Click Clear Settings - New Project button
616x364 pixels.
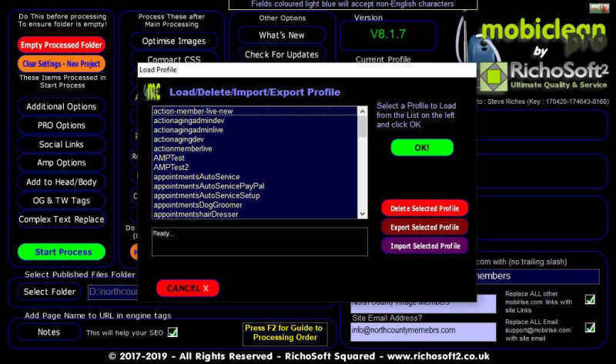62,64
